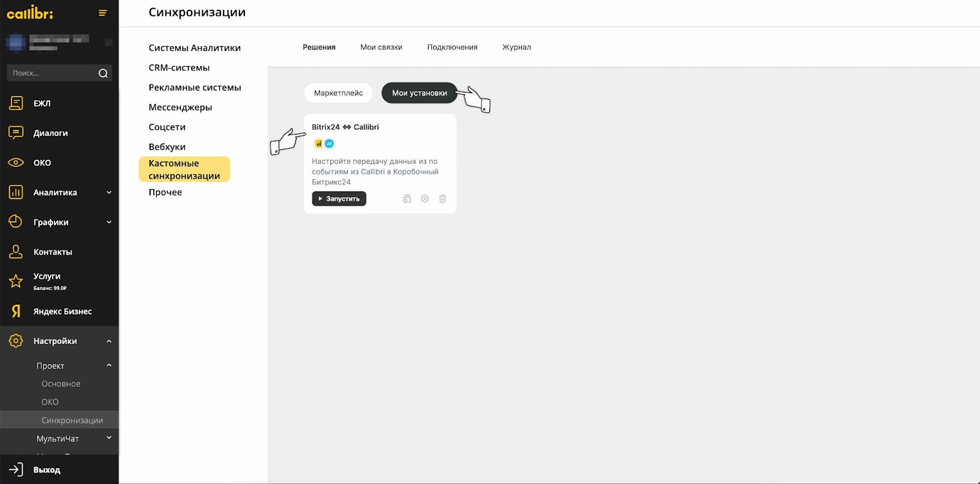Open the МультиЧат settings item
This screenshot has width=980, height=484.
click(58, 439)
